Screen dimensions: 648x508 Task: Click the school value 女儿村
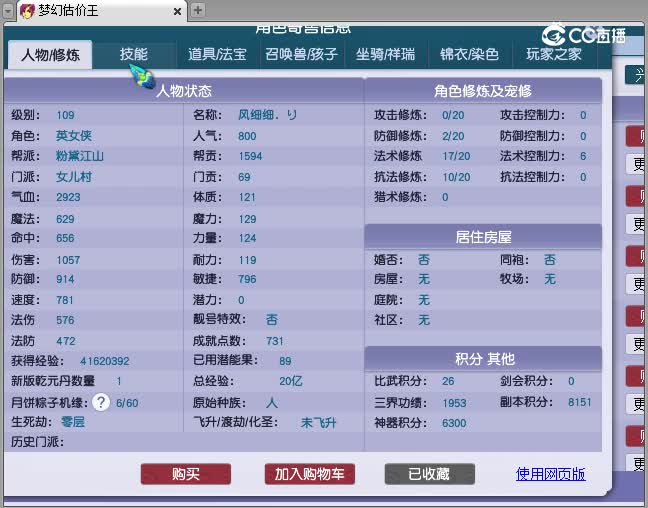point(74,177)
